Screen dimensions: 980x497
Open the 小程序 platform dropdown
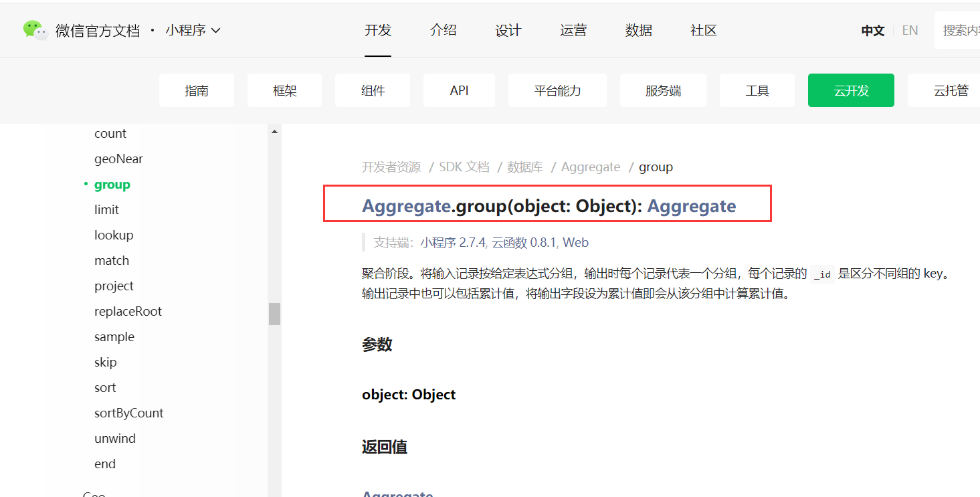pyautogui.click(x=193, y=30)
